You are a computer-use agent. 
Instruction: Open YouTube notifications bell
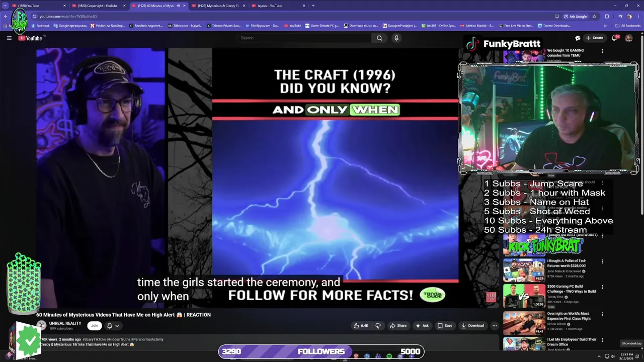615,38
